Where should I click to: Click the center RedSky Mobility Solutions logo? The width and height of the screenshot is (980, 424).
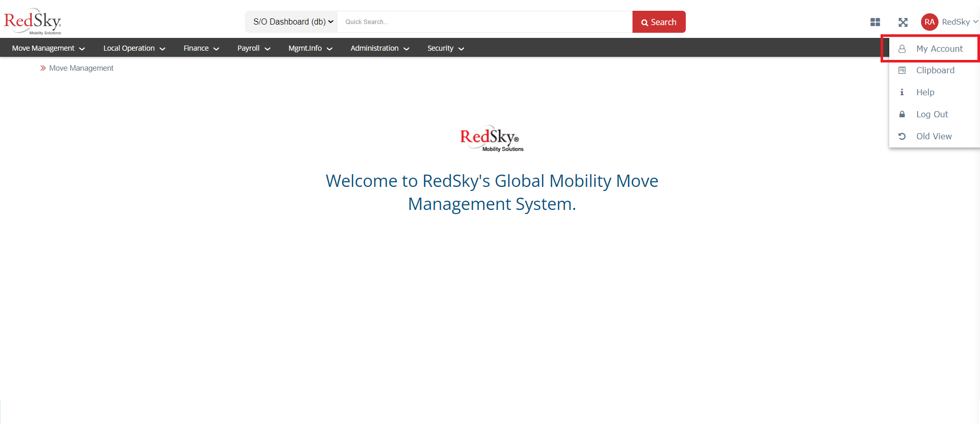coord(492,138)
